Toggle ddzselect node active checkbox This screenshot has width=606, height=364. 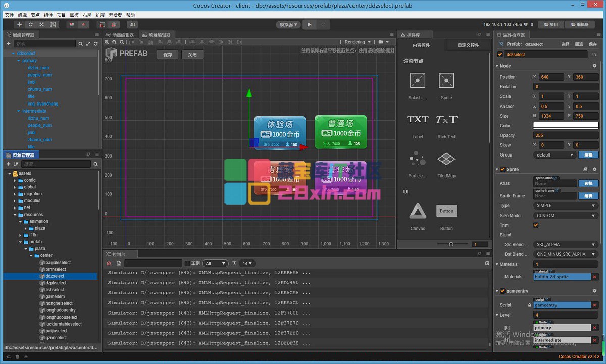500,55
